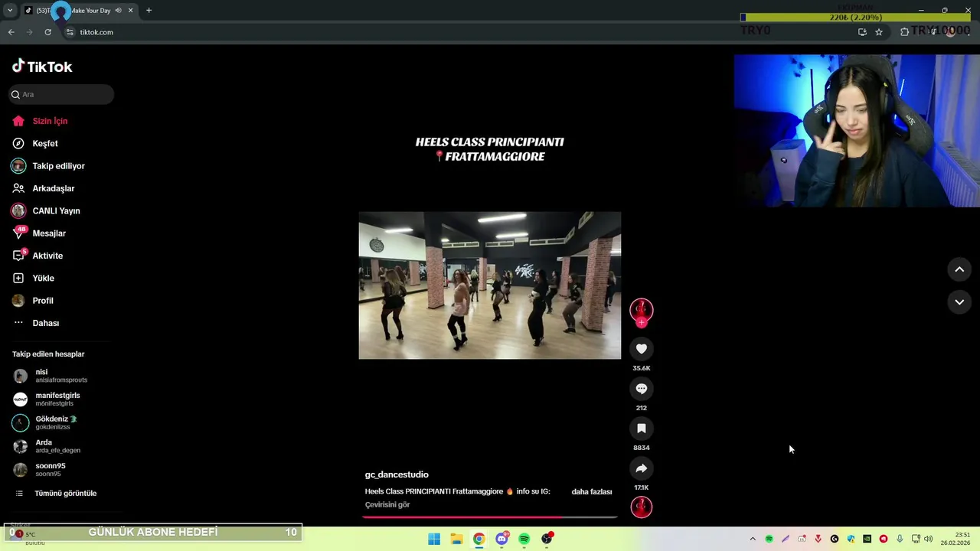Open File Explorer from the taskbar
This screenshot has height=551, width=980.
coord(456,539)
